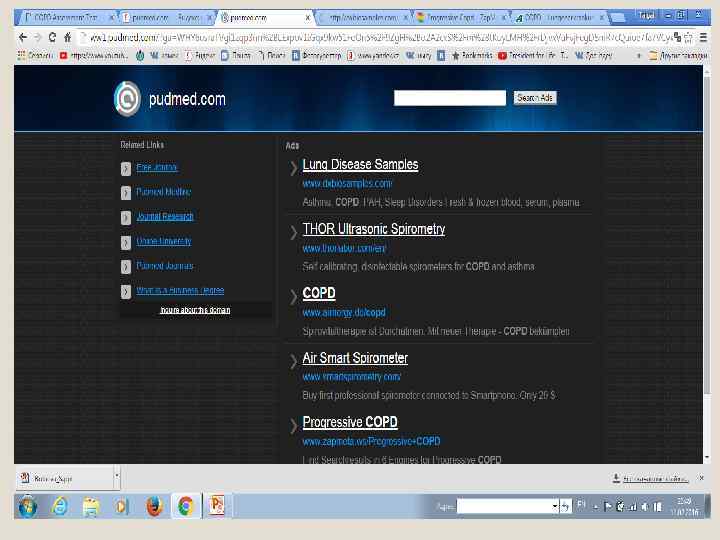720x540 pixels.
Task: Bookmark this page with the star icon
Action: 688,38
